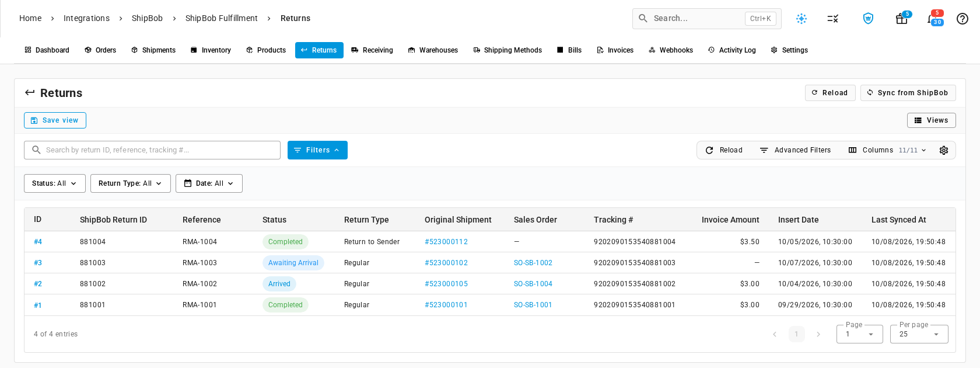The height and width of the screenshot is (368, 980).
Task: Select tracking number 9202090153540881004
Action: coord(635,242)
